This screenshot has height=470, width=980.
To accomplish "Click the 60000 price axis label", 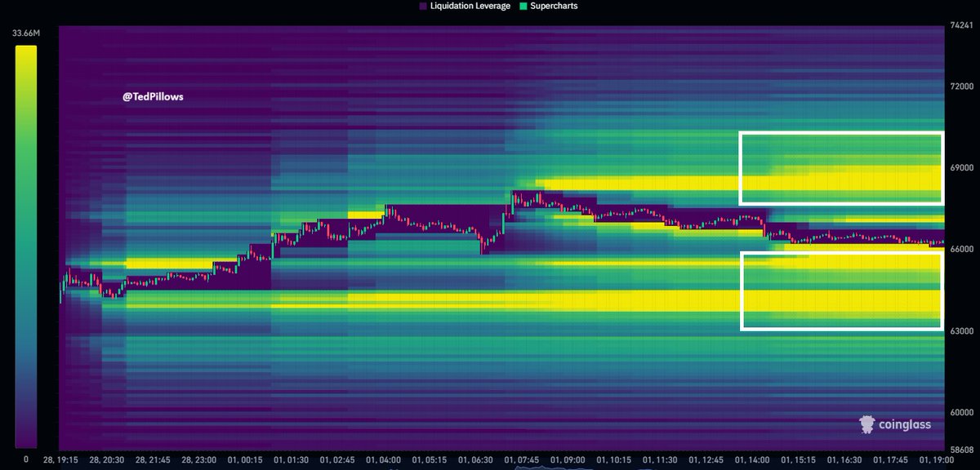I will [x=962, y=412].
